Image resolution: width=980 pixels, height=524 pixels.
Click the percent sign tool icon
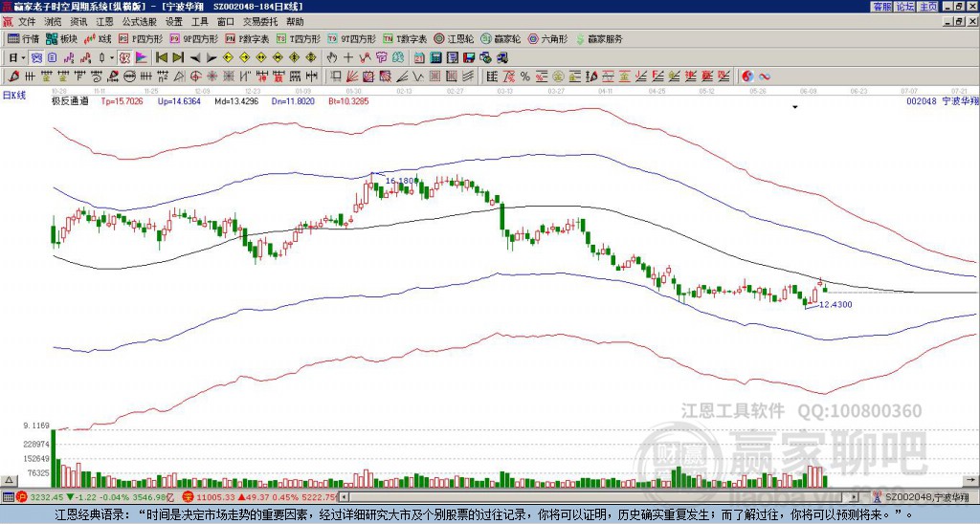(x=525, y=76)
